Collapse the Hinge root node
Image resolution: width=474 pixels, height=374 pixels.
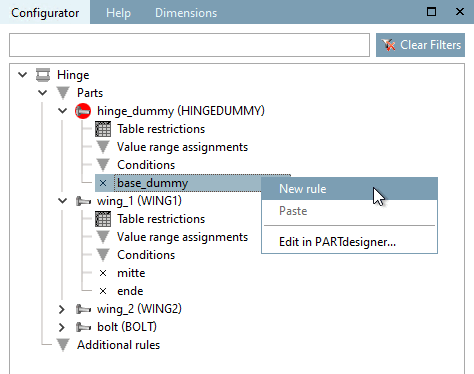(x=23, y=75)
